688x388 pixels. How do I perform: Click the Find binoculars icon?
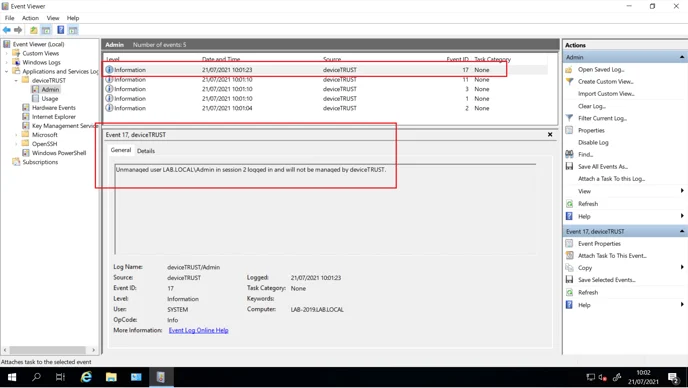(569, 154)
